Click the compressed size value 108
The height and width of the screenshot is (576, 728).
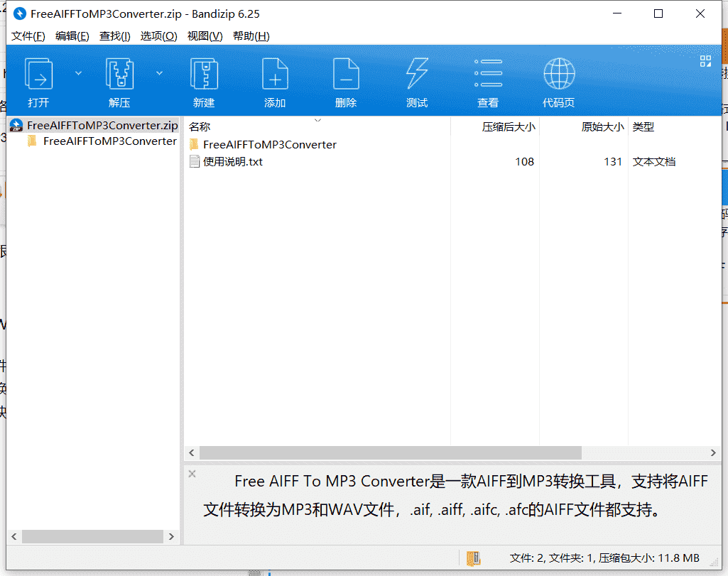pos(524,161)
